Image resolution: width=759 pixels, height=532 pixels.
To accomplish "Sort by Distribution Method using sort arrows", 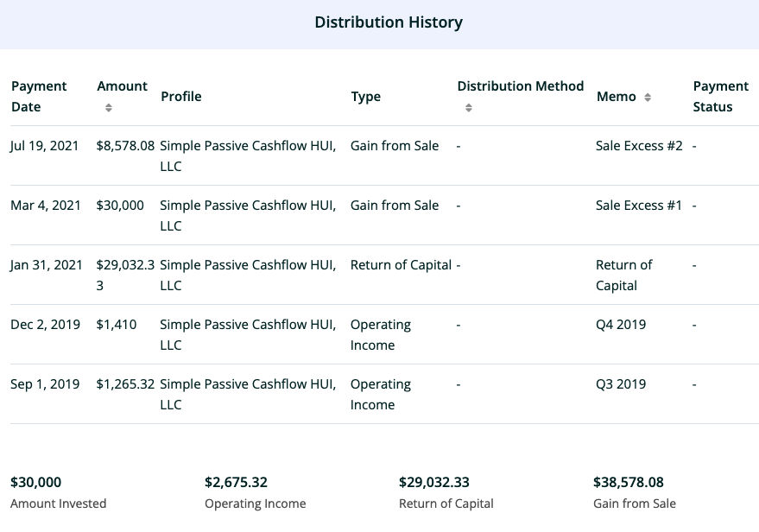I will click(469, 108).
